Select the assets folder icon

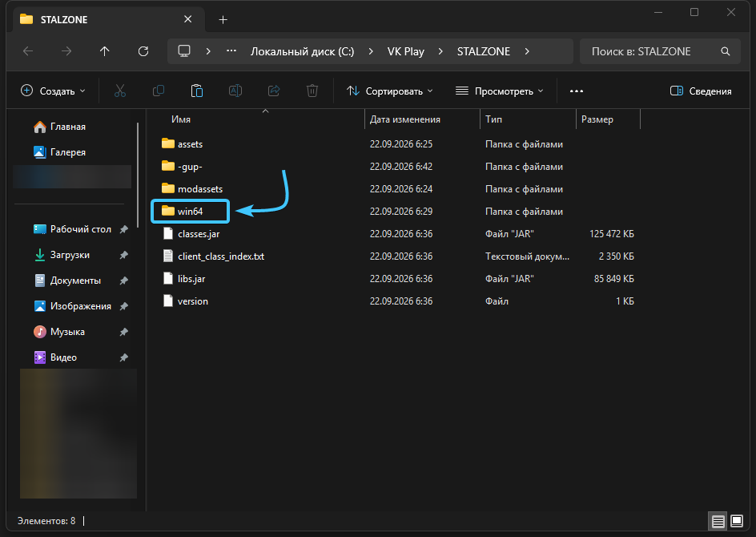168,143
